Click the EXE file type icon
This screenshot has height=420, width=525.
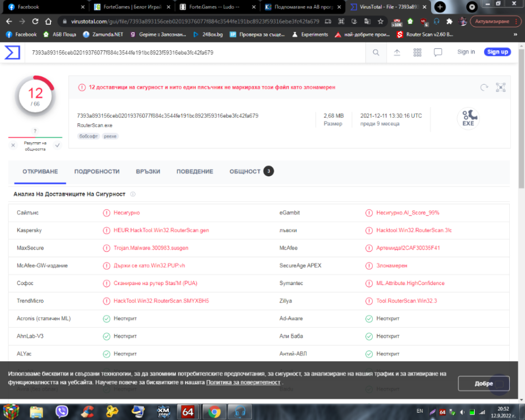point(468,118)
